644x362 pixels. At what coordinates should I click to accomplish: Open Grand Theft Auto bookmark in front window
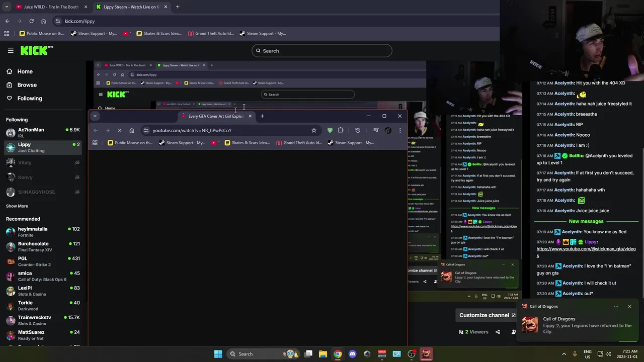(299, 143)
